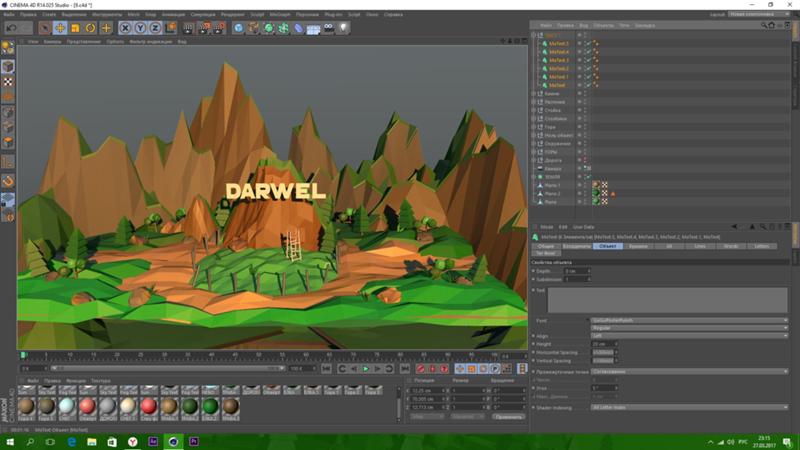This screenshot has width=800, height=450.
Task: Activate the Rotate tool
Action: [90, 28]
